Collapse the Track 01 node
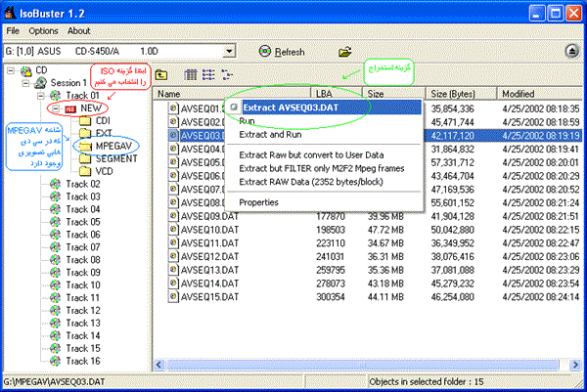The height and width of the screenshot is (392, 587). click(40, 96)
